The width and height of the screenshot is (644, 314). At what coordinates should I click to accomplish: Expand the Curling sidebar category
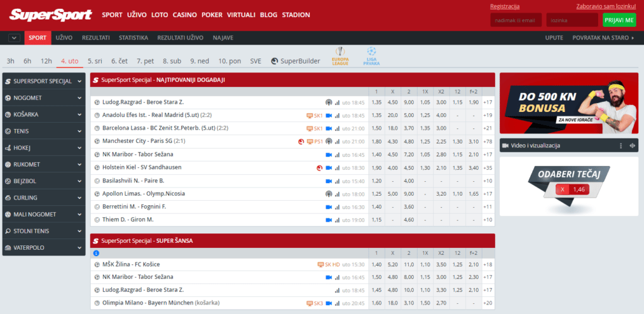(44, 198)
